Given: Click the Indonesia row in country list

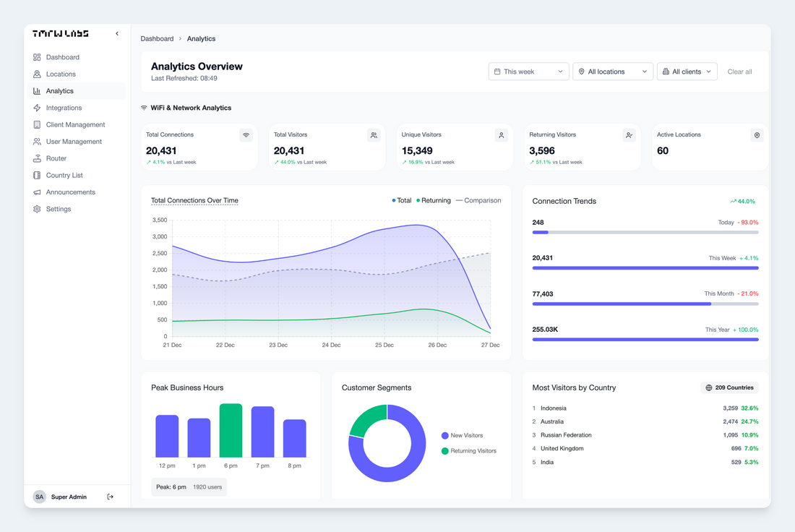Looking at the screenshot, I should point(645,408).
